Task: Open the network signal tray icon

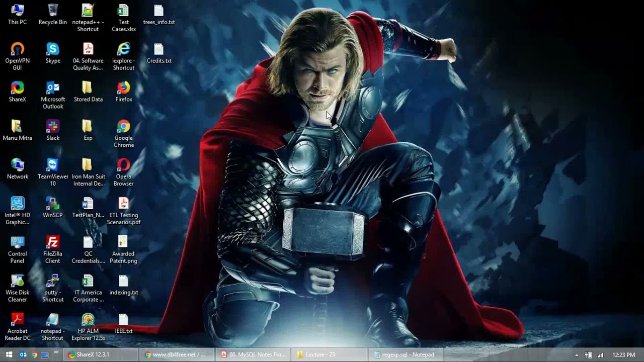Action: [600, 355]
